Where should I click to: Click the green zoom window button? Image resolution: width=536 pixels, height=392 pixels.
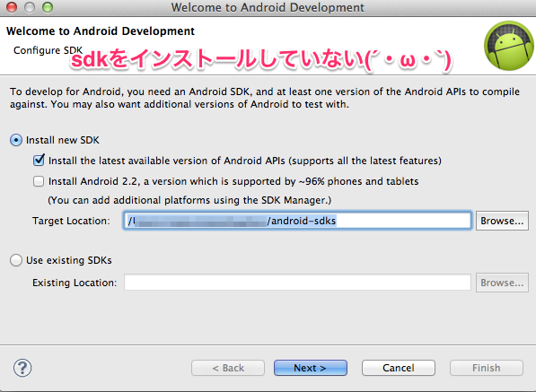(48, 7)
